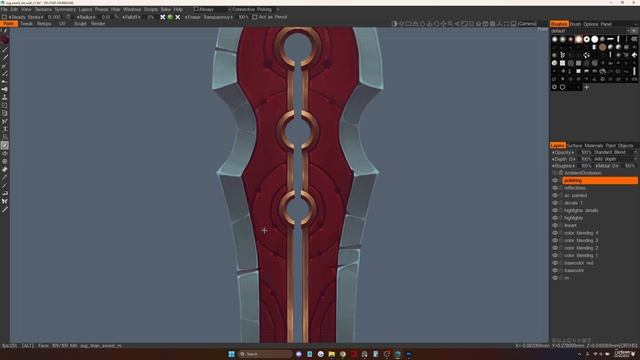Open the Symmetry menu

click(65, 9)
